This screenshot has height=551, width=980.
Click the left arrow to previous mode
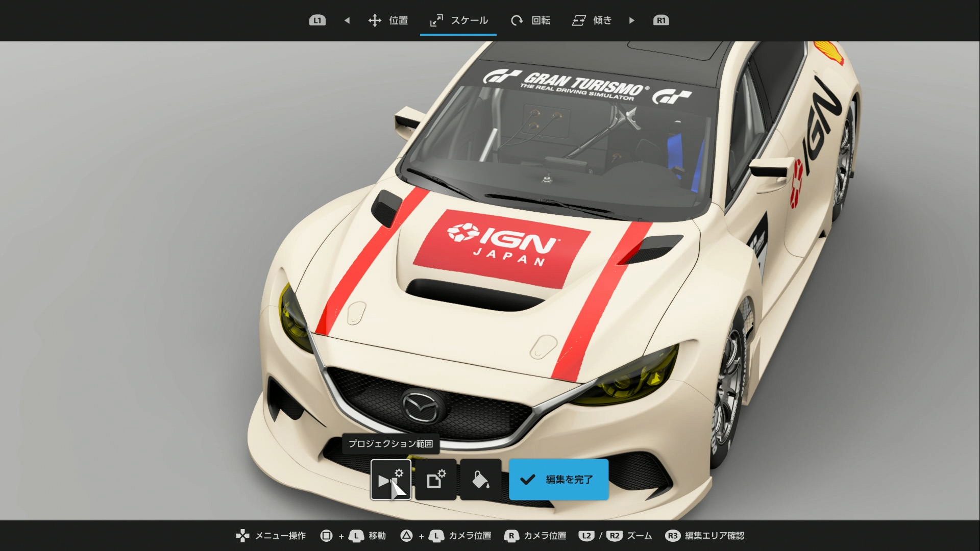click(347, 20)
